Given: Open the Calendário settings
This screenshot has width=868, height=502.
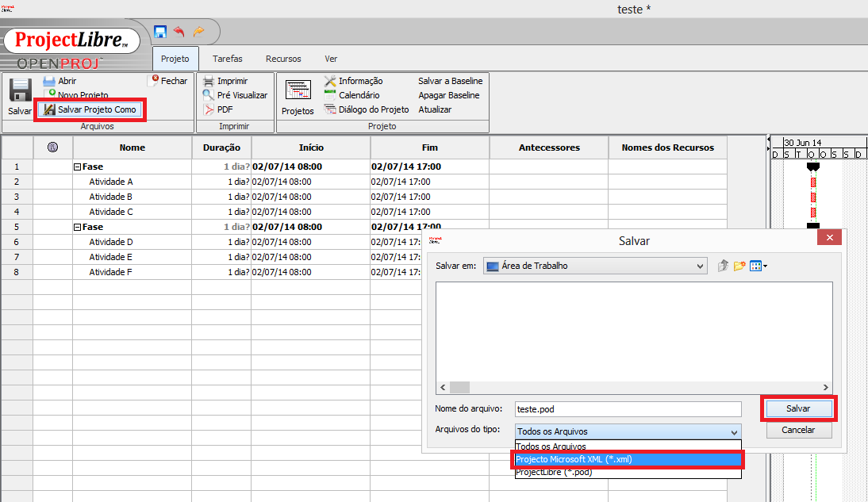Looking at the screenshot, I should click(352, 95).
